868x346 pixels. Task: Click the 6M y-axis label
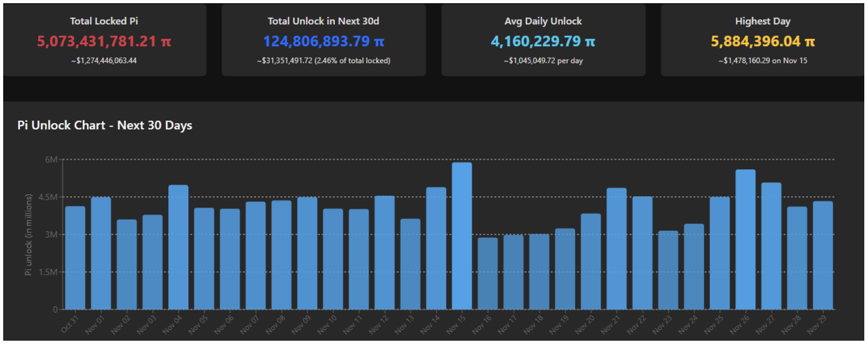51,159
